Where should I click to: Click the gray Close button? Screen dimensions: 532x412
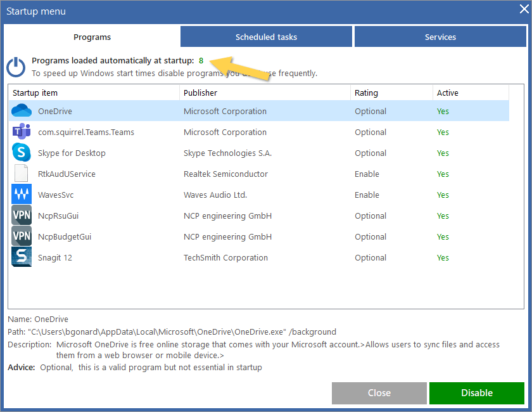tap(379, 393)
